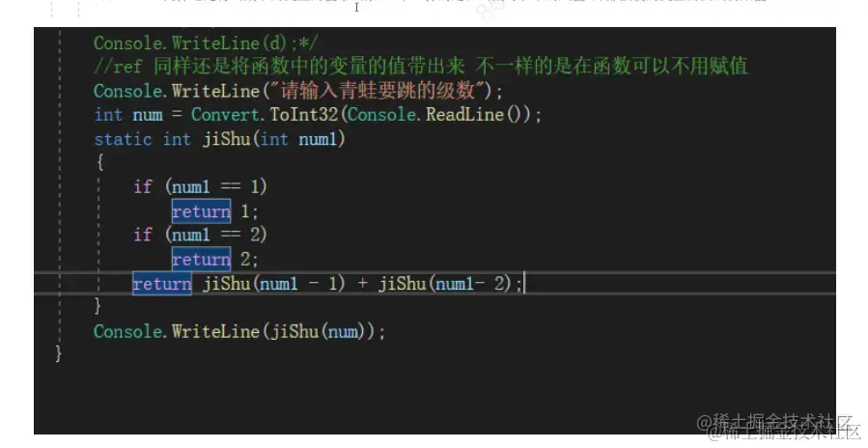Click the closing brace of the jiShu function
Image resolution: width=868 pixels, height=448 pixels.
pos(98,305)
